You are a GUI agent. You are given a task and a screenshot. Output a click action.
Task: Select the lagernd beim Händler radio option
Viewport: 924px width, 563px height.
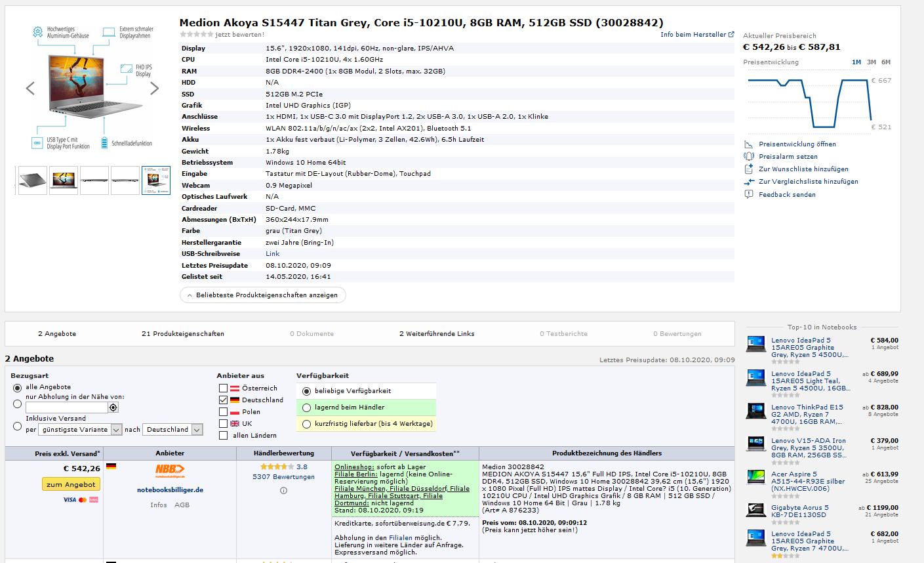(306, 407)
